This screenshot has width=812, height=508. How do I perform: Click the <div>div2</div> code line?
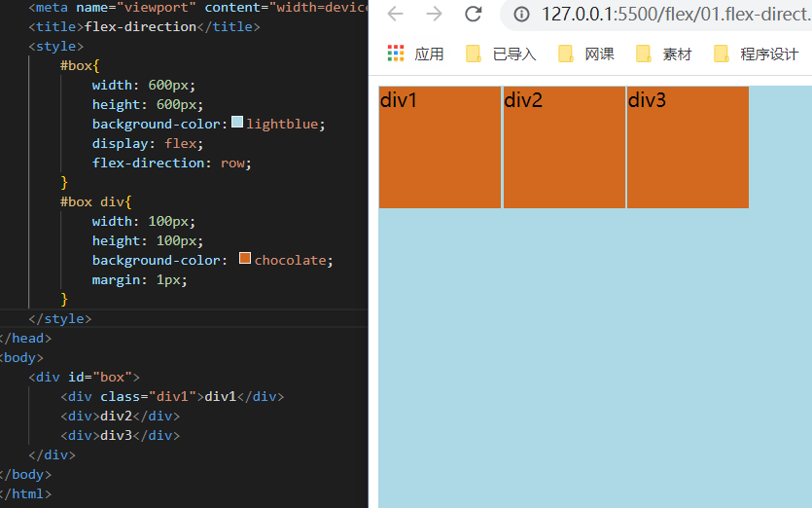point(121,417)
